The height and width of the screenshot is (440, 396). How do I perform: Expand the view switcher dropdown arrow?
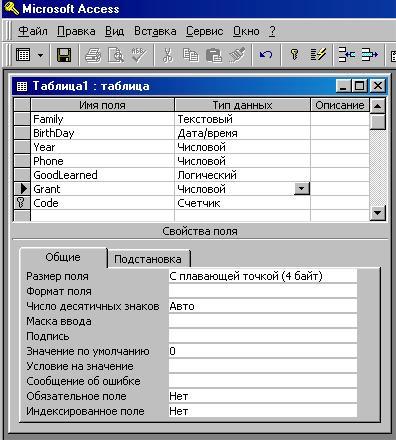(x=41, y=55)
